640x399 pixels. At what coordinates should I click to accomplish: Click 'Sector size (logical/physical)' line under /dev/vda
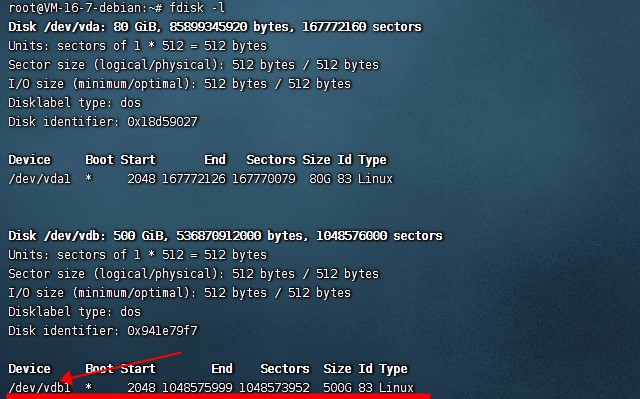click(x=193, y=65)
